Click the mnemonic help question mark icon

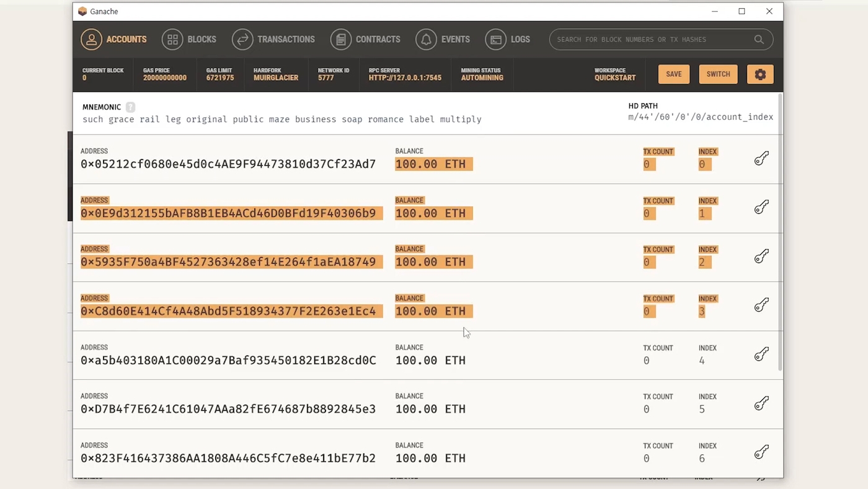point(130,107)
